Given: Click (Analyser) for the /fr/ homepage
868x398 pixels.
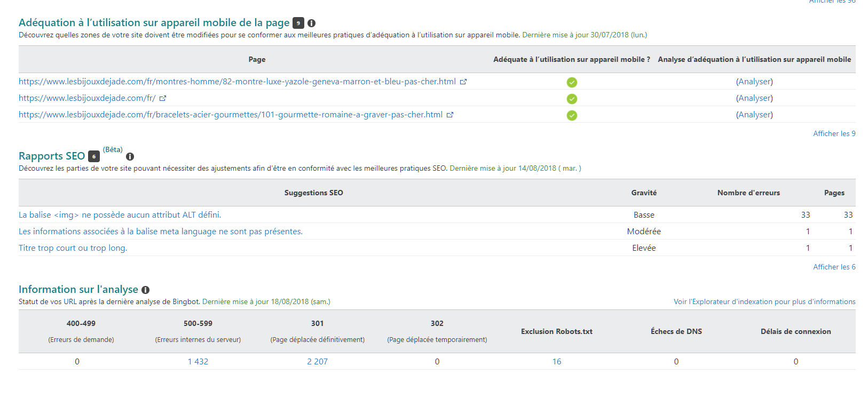Looking at the screenshot, I should (754, 98).
